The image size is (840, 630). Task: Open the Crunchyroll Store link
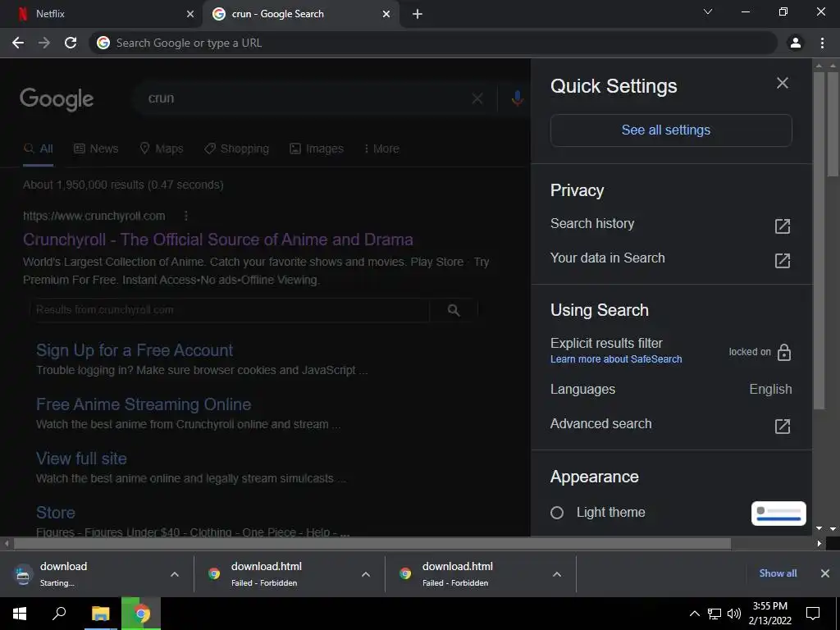pos(56,513)
